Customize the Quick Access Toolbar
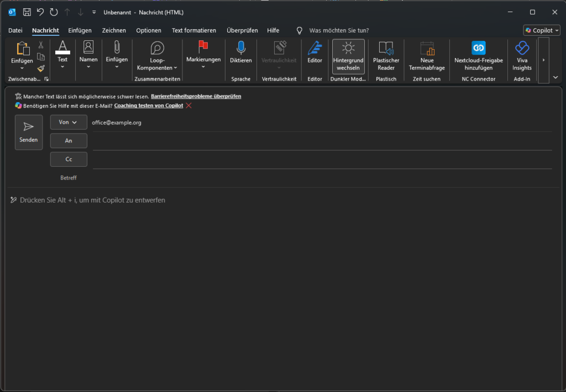 point(94,12)
